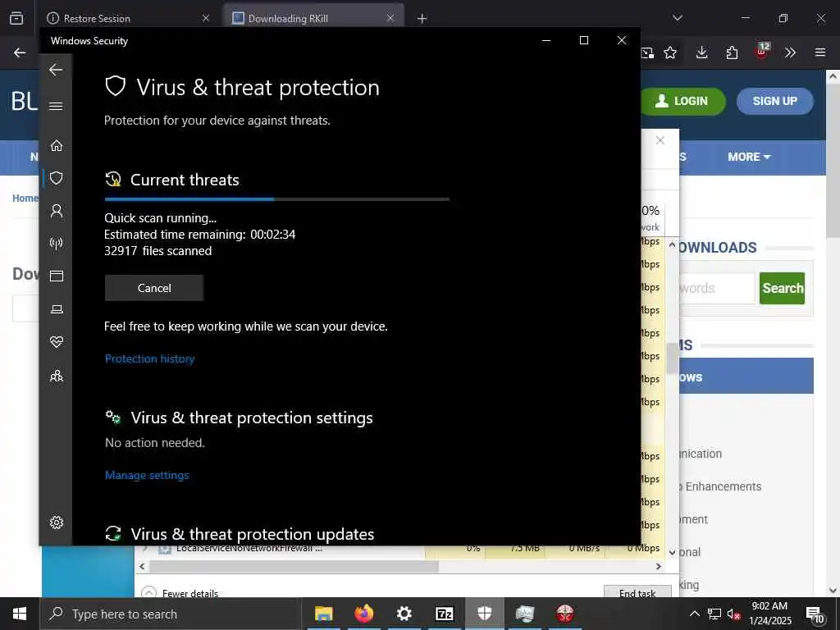The height and width of the screenshot is (630, 840).
Task: Go back in the browser
Action: [x=20, y=52]
